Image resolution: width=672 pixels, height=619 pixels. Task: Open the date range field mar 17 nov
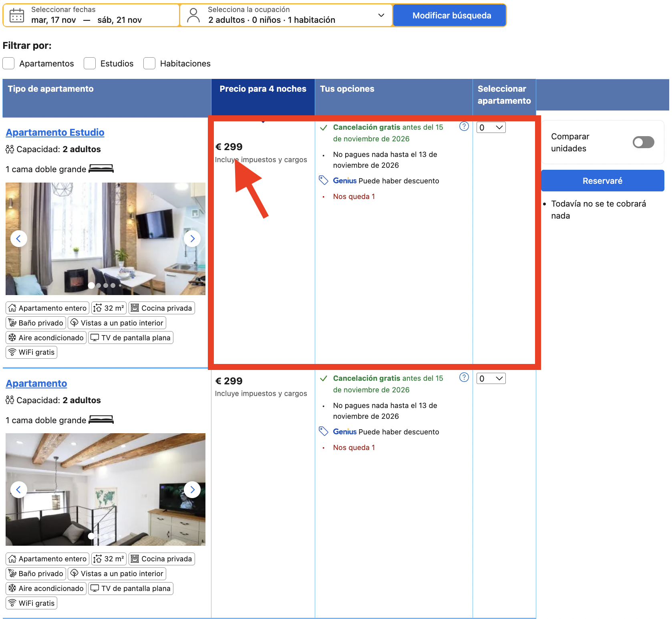point(91,15)
